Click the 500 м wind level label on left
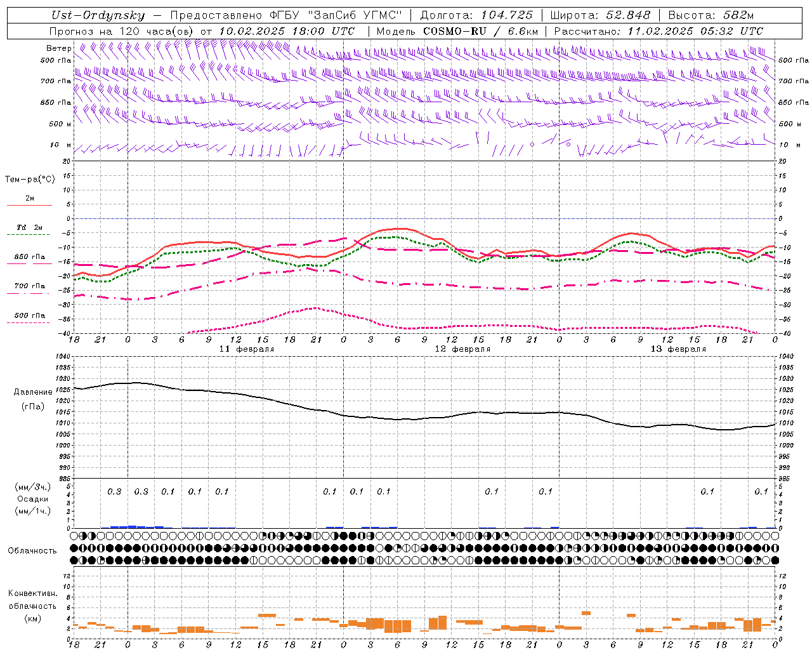Viewport: 812px width, 650px height. [60, 124]
